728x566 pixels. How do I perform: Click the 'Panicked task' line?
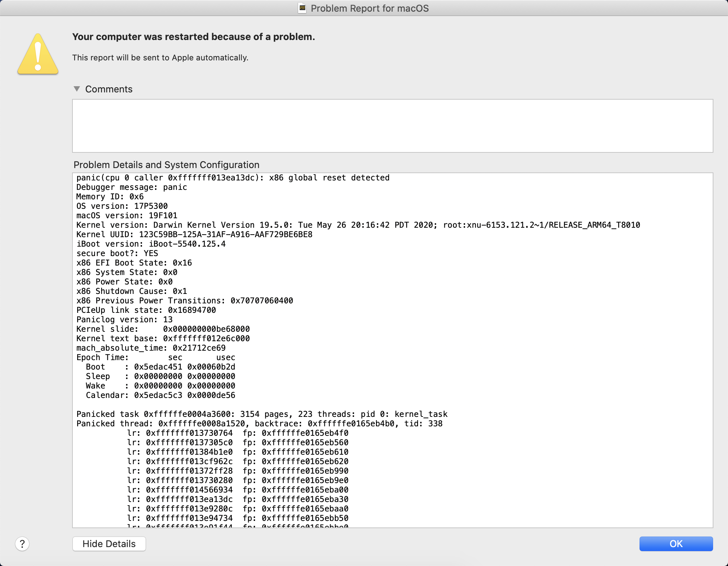(262, 414)
